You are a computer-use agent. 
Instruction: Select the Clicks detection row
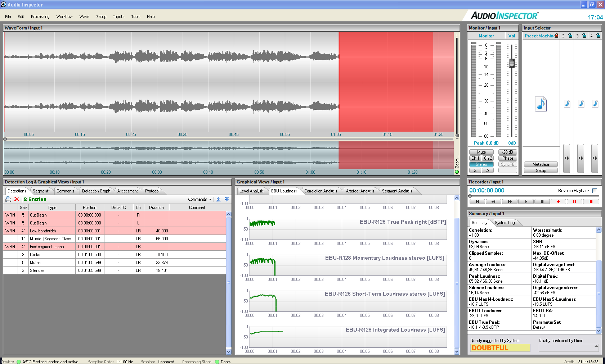[115, 255]
